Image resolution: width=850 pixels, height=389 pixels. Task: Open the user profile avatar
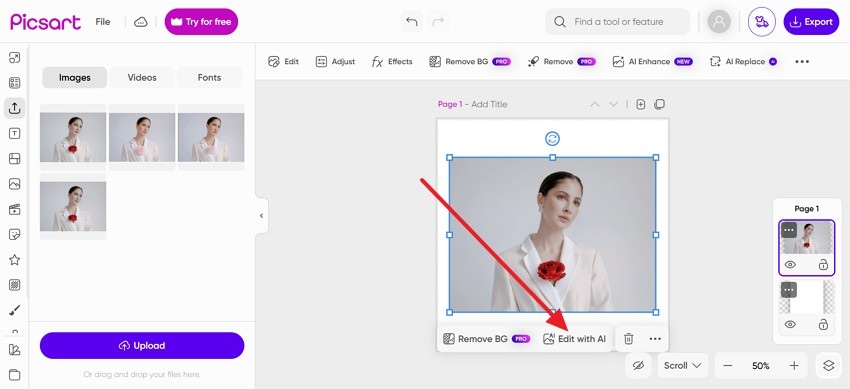point(719,22)
